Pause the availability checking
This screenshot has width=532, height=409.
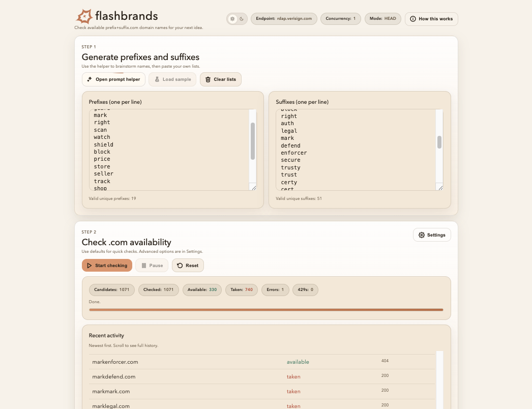(151, 265)
